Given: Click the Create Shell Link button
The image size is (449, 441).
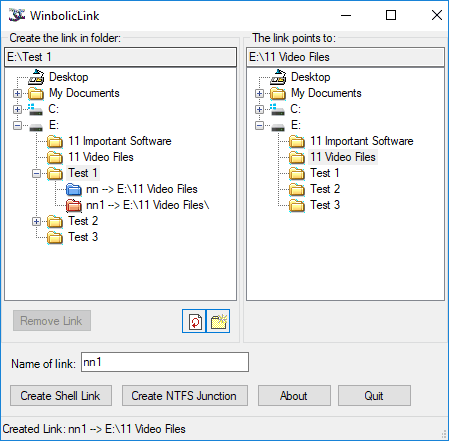Looking at the screenshot, I should click(x=61, y=396).
